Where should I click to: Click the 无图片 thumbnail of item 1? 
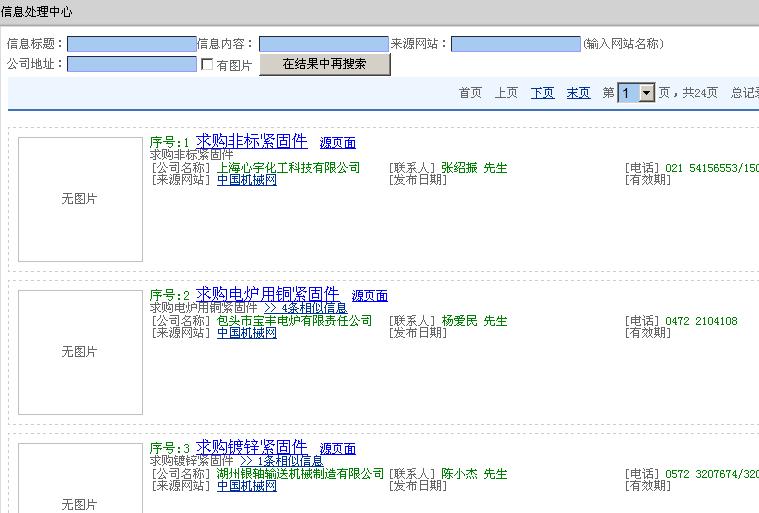[x=80, y=199]
